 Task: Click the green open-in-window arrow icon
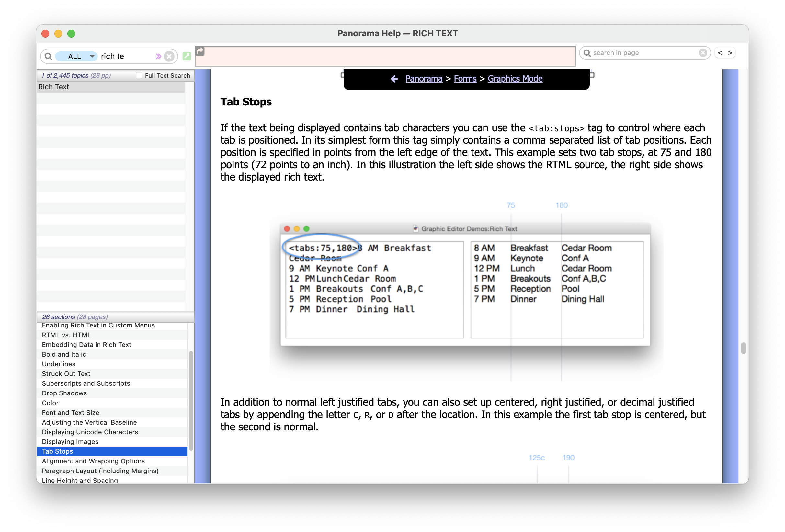click(187, 56)
